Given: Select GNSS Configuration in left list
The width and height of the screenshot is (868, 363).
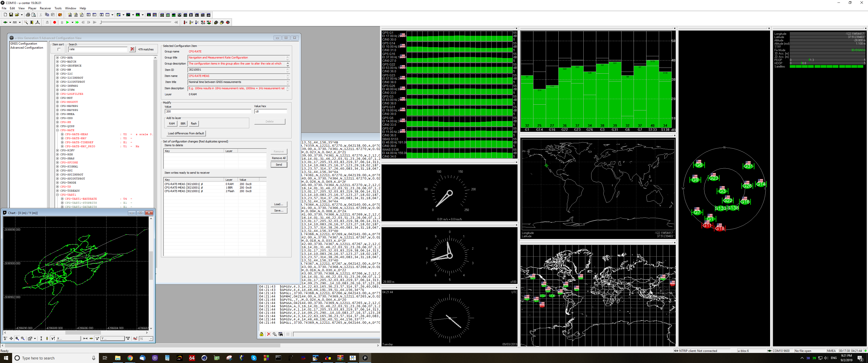Looking at the screenshot, I should coord(23,43).
